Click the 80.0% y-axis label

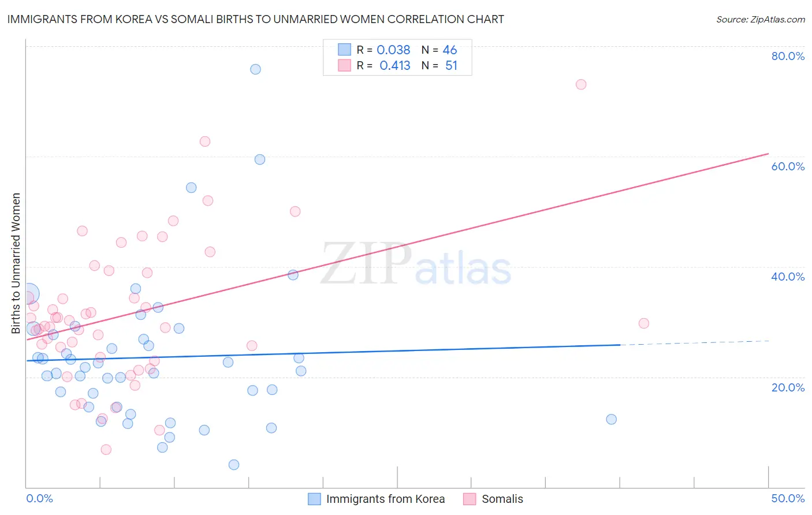[788, 56]
